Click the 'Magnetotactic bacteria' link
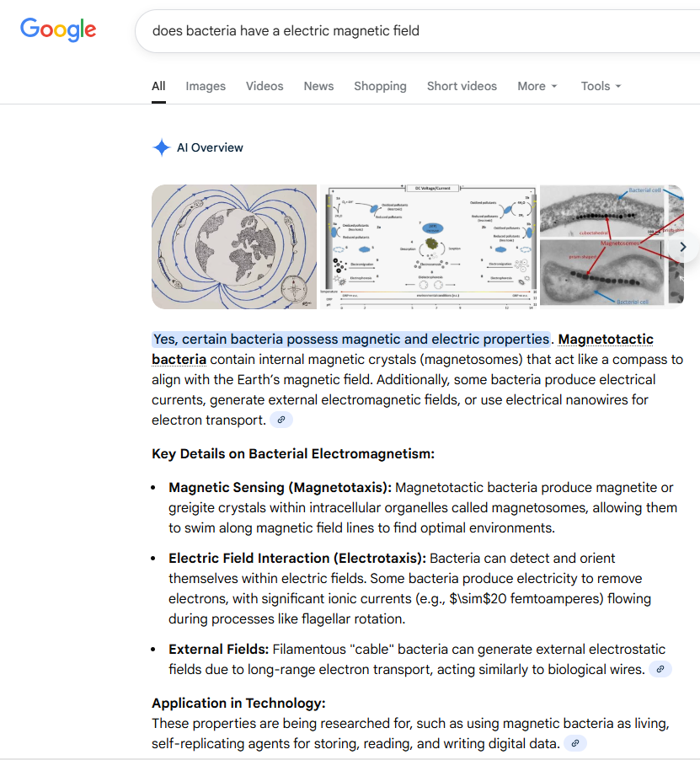 click(x=606, y=340)
